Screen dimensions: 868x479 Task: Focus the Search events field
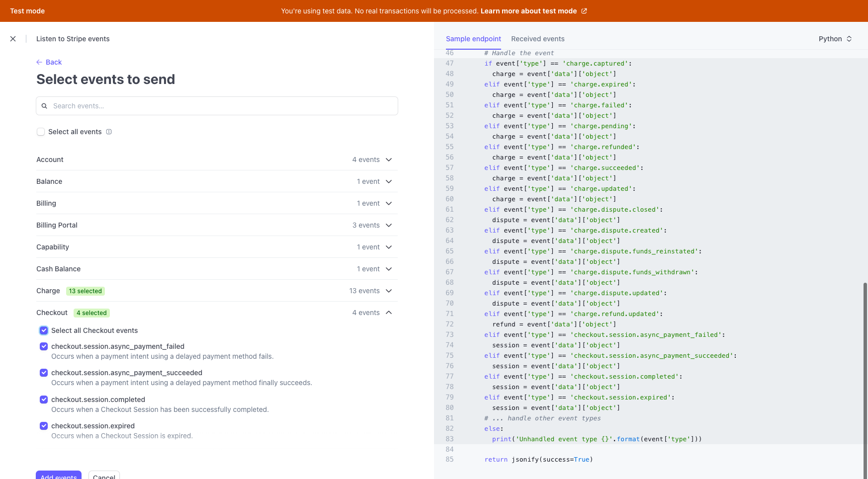[217, 106]
